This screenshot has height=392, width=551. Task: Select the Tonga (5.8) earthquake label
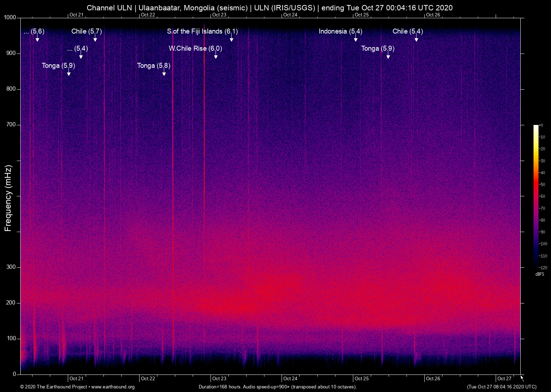pos(153,66)
